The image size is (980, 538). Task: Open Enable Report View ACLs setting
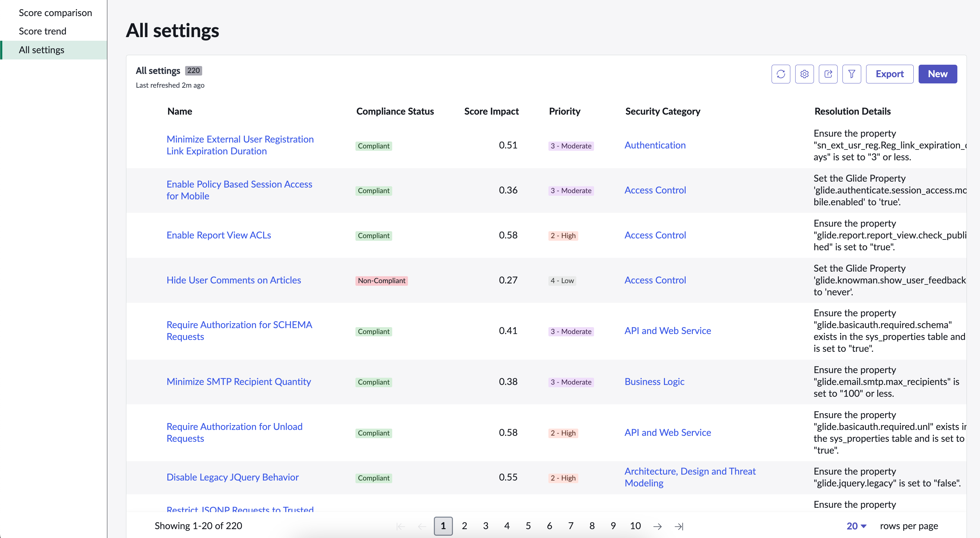point(219,235)
